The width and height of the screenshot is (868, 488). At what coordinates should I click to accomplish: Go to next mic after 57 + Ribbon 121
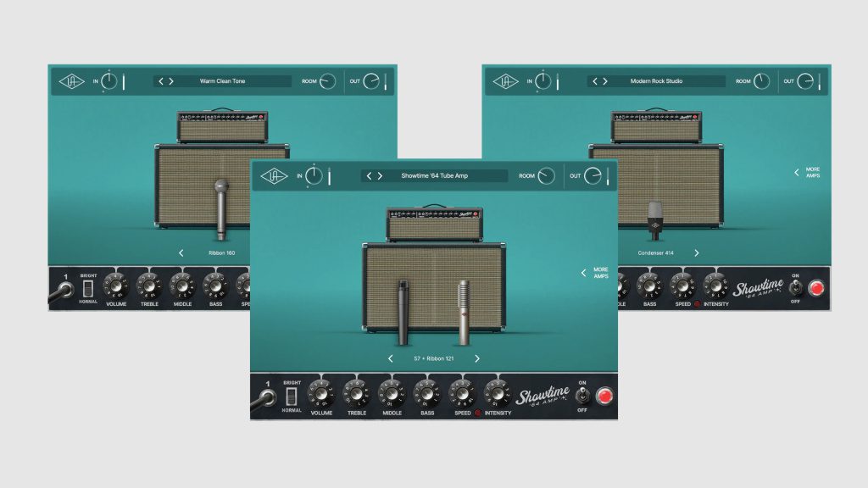coord(477,358)
